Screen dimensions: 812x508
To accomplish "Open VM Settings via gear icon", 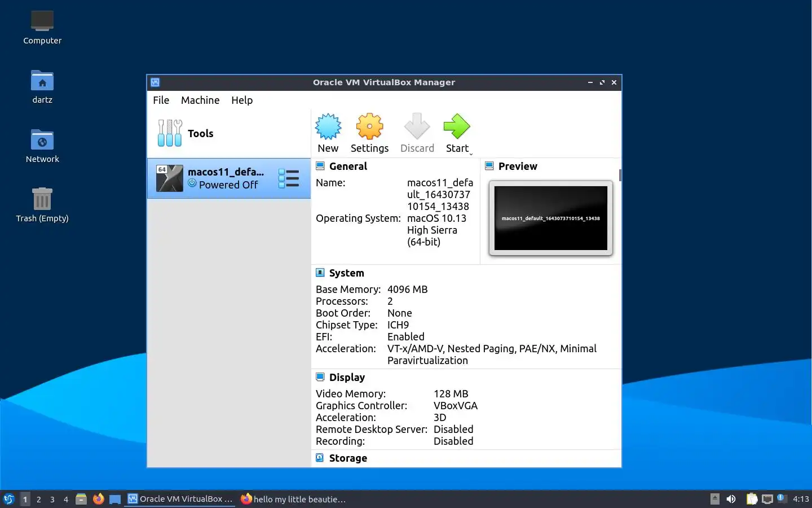I will click(x=369, y=126).
